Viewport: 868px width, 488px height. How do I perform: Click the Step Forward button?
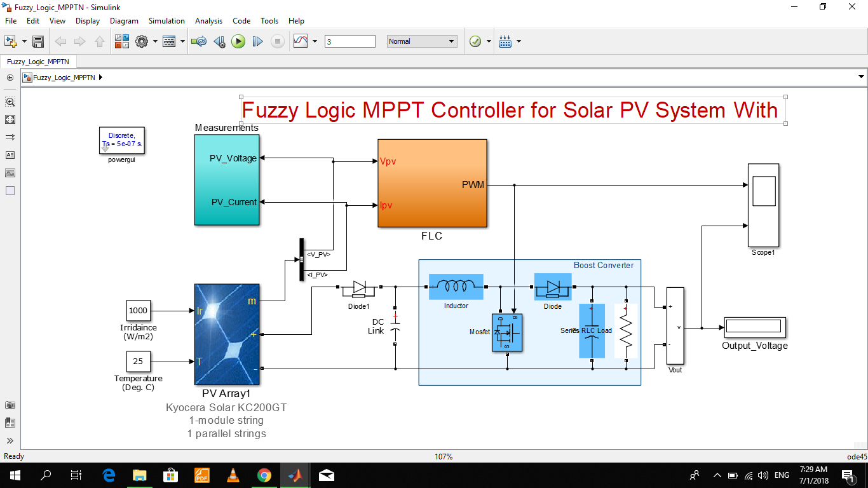257,41
